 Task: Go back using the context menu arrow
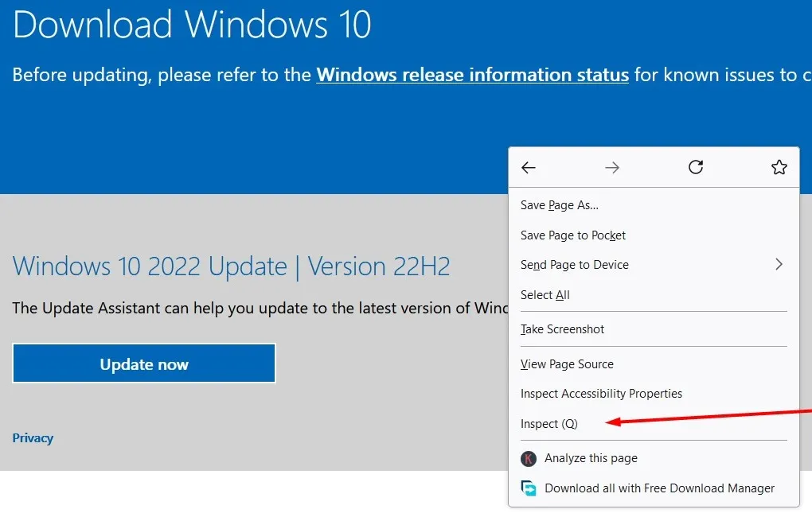tap(529, 168)
